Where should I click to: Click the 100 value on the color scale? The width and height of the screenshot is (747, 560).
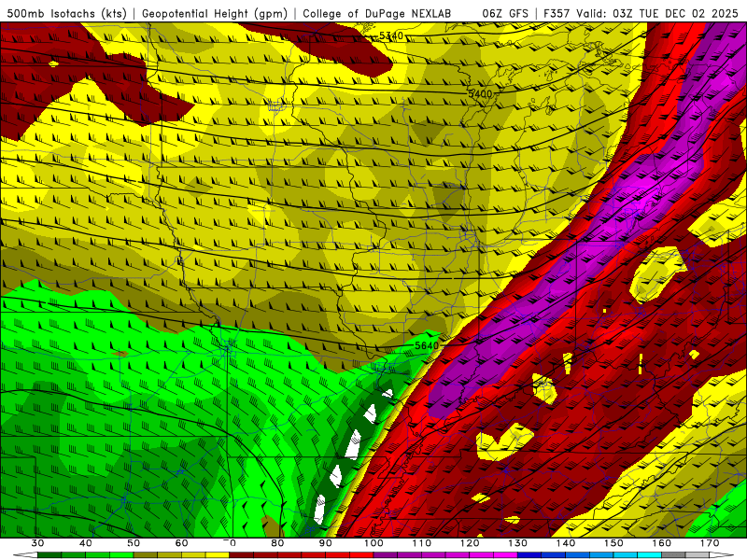click(x=373, y=543)
